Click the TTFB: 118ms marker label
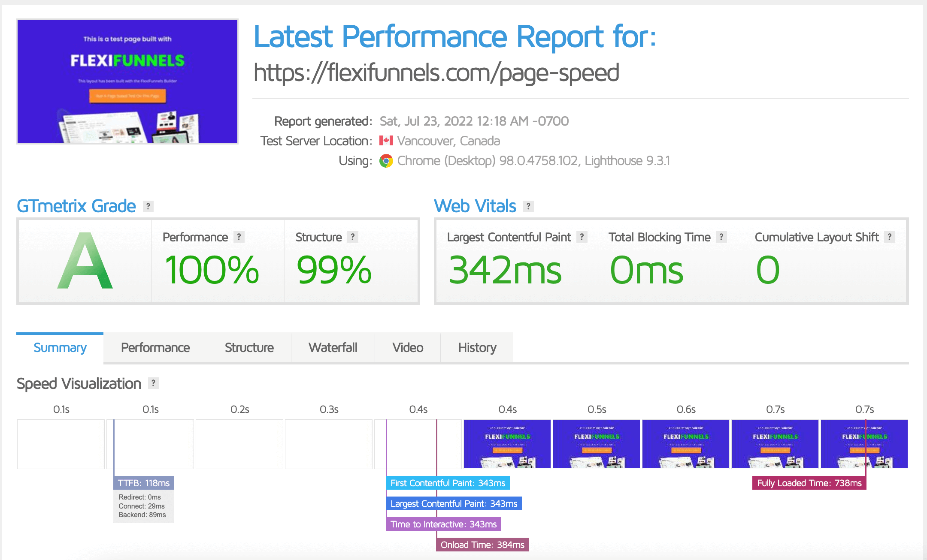Viewport: 927px width, 560px height. tap(144, 483)
